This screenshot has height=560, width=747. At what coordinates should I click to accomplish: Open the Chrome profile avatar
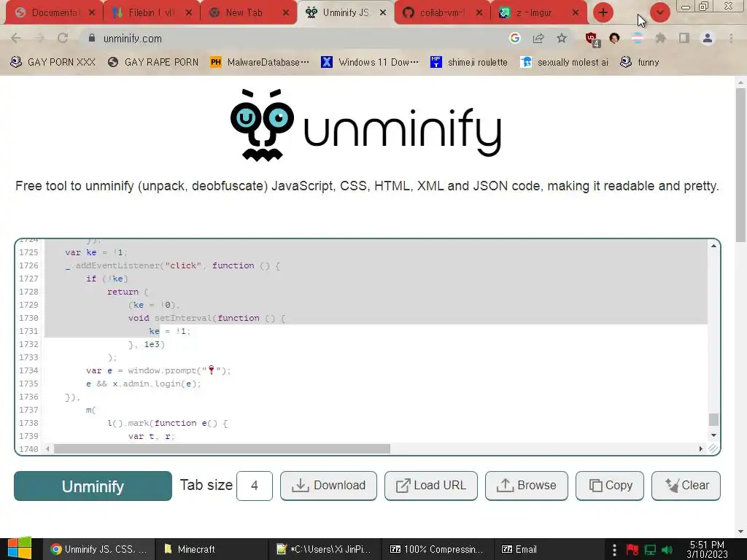[708, 38]
